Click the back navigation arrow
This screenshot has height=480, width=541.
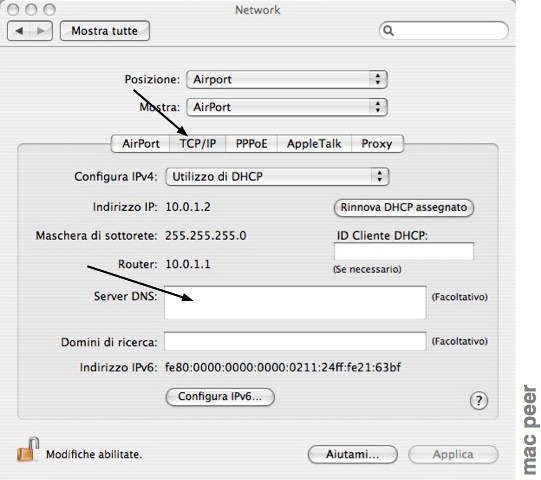(x=19, y=31)
